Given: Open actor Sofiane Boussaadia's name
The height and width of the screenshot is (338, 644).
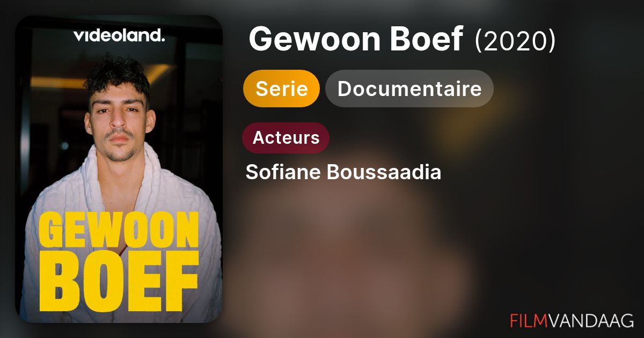Looking at the screenshot, I should [x=343, y=173].
